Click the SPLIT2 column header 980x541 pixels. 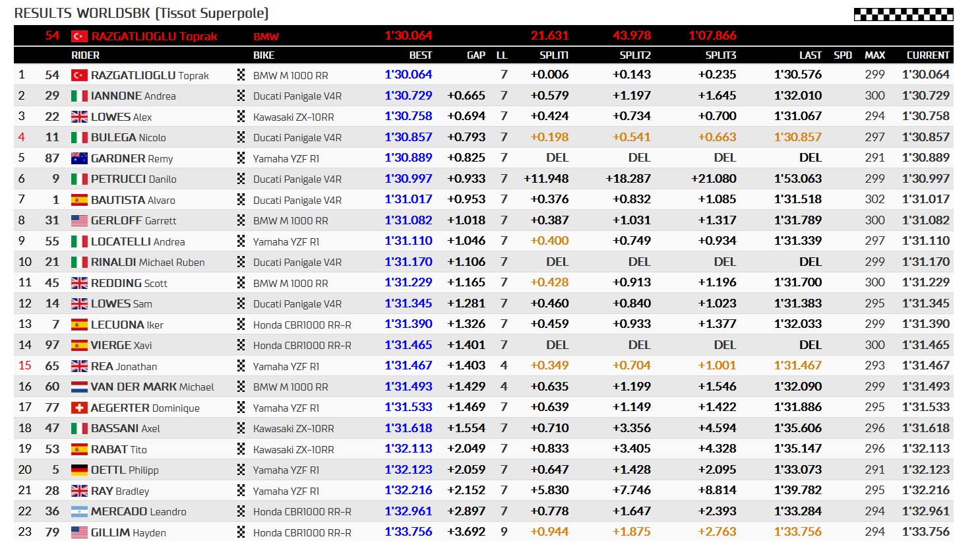635,55
